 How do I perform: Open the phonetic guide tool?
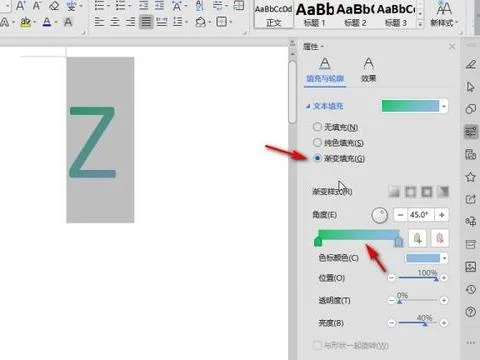[x=71, y=5]
